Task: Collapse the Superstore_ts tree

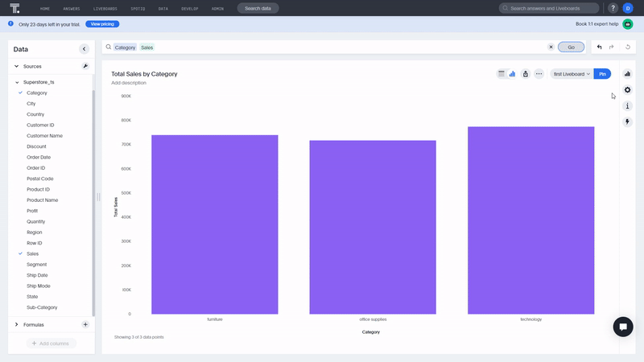Action: (x=17, y=82)
